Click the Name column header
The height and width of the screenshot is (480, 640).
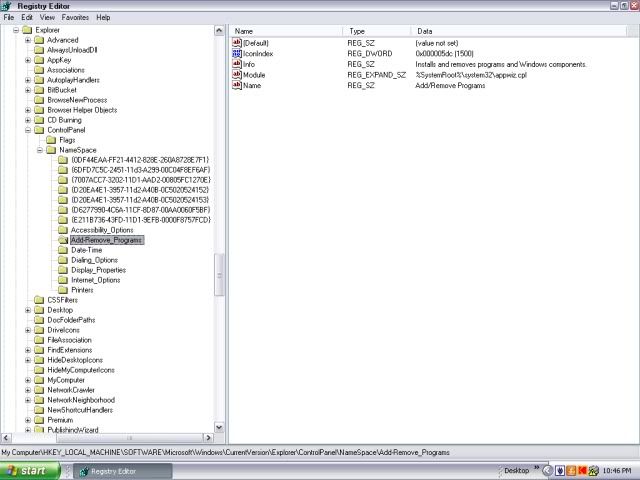pyautogui.click(x=287, y=31)
